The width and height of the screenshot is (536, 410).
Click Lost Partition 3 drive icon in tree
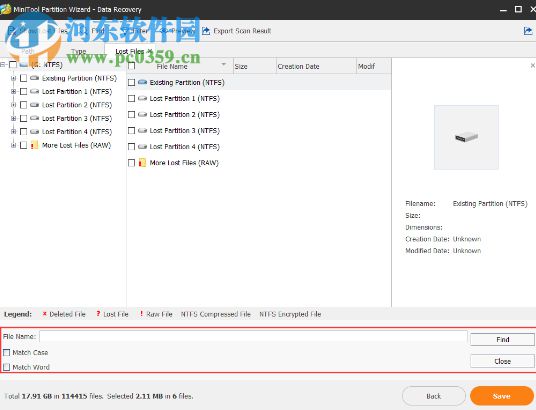click(x=35, y=118)
